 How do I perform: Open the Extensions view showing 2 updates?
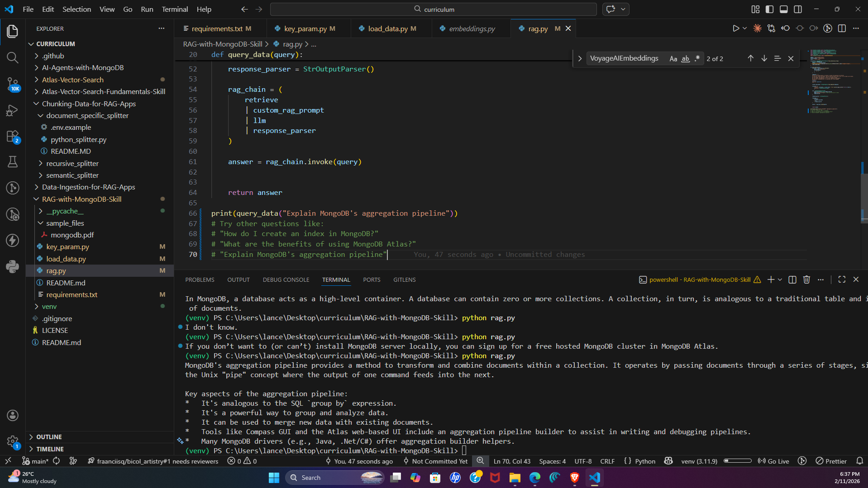pos(12,136)
